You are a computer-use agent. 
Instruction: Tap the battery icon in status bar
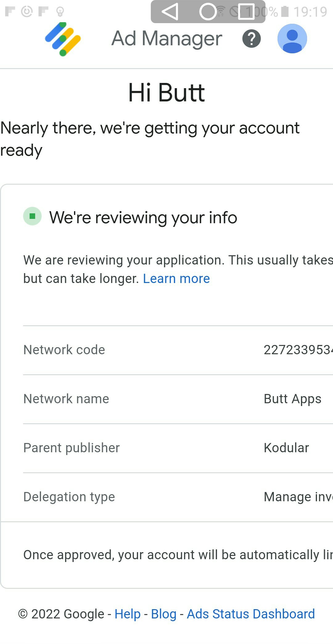(x=285, y=11)
